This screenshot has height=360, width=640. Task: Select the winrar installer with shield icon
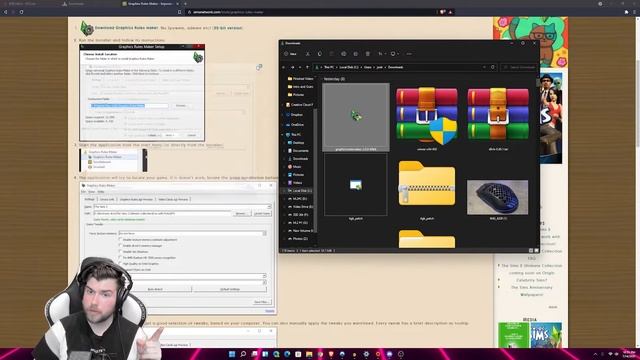427,118
